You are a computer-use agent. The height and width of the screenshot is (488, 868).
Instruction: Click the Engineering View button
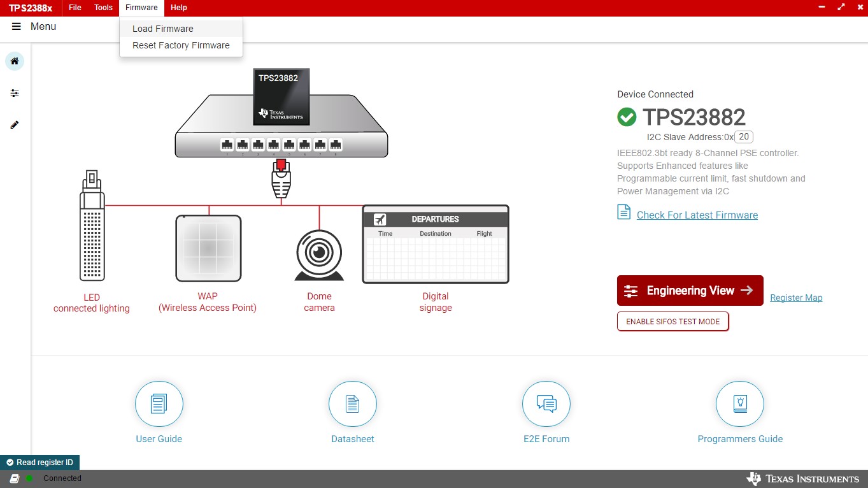tap(690, 291)
